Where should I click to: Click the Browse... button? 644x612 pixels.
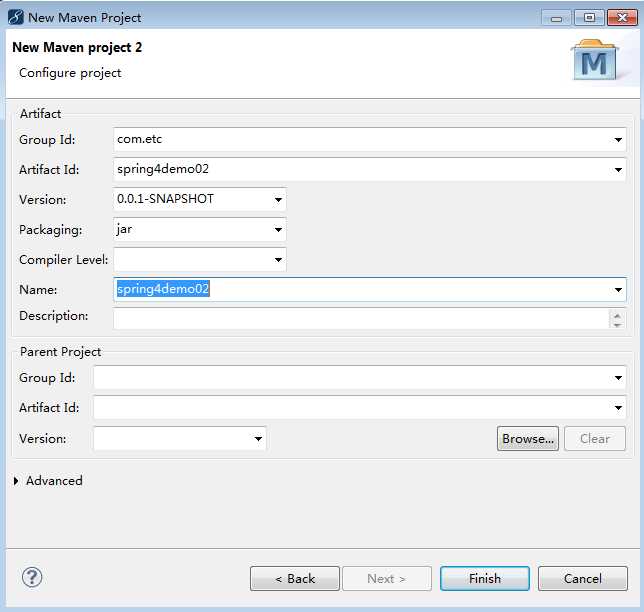tap(528, 439)
